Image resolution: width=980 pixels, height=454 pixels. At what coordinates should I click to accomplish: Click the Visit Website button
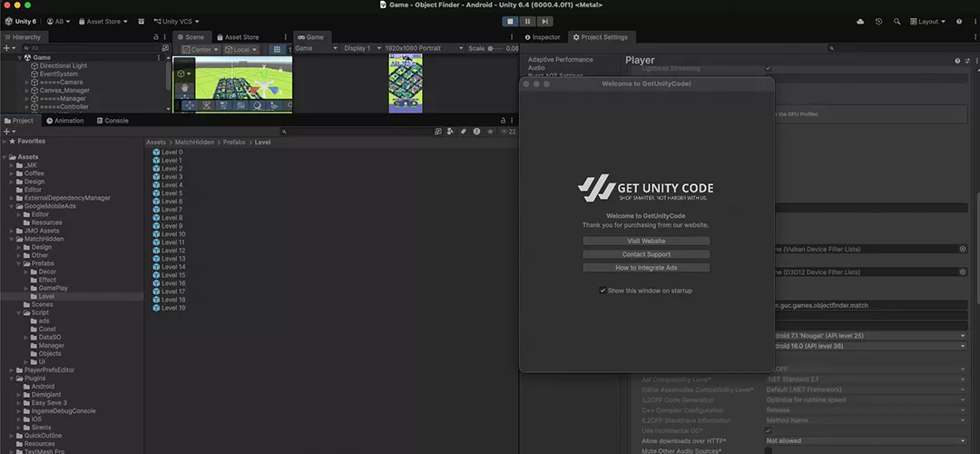click(646, 241)
